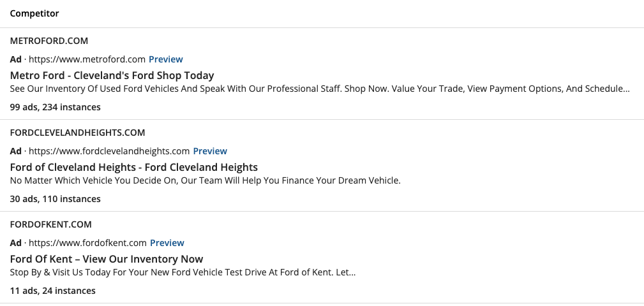Click headline Ford of Cleveland Heights
This screenshot has width=644, height=306.
click(x=133, y=168)
